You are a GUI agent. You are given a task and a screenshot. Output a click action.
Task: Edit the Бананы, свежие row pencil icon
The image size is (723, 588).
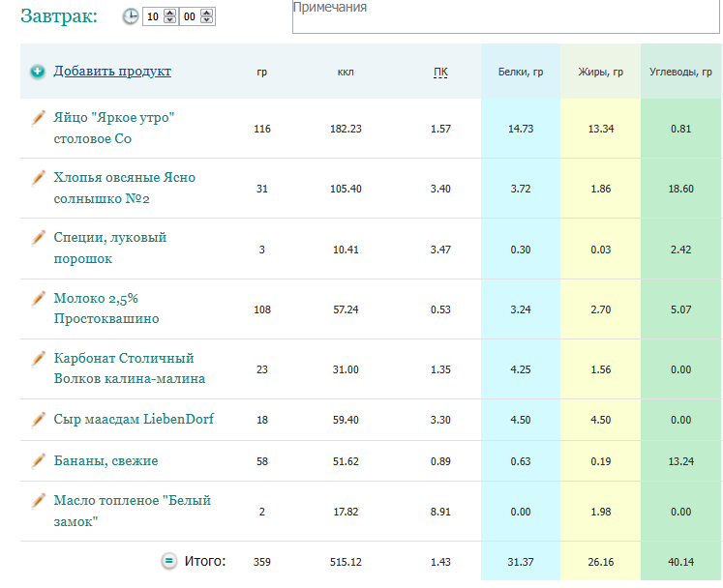pos(39,460)
